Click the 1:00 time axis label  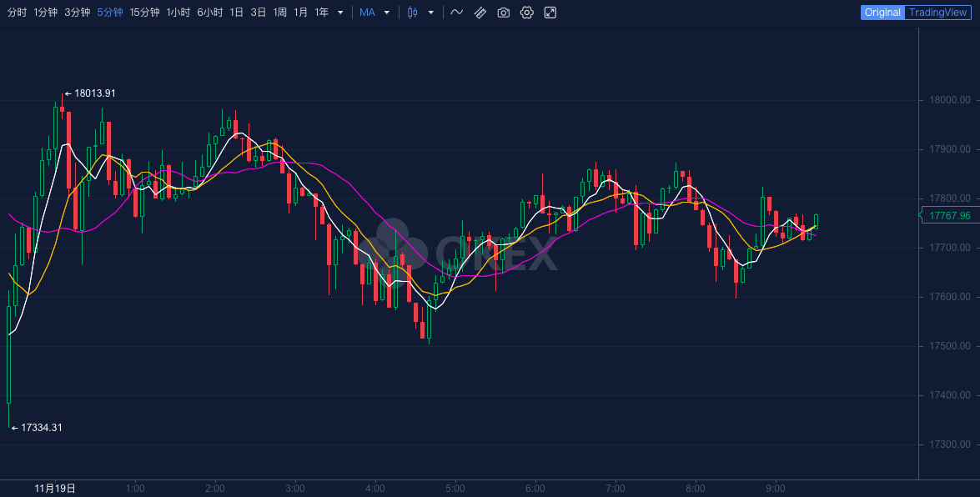[x=135, y=489]
